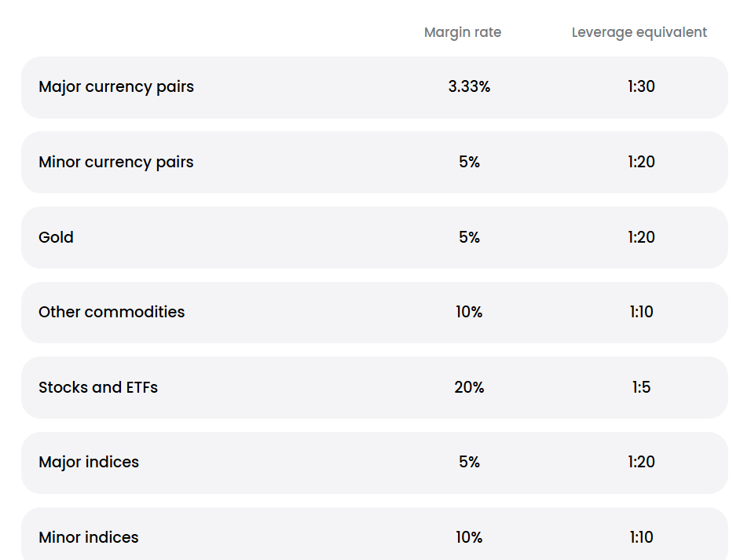The image size is (740, 560).
Task: Click the Other commodities 1:10 leverage
Action: click(641, 312)
